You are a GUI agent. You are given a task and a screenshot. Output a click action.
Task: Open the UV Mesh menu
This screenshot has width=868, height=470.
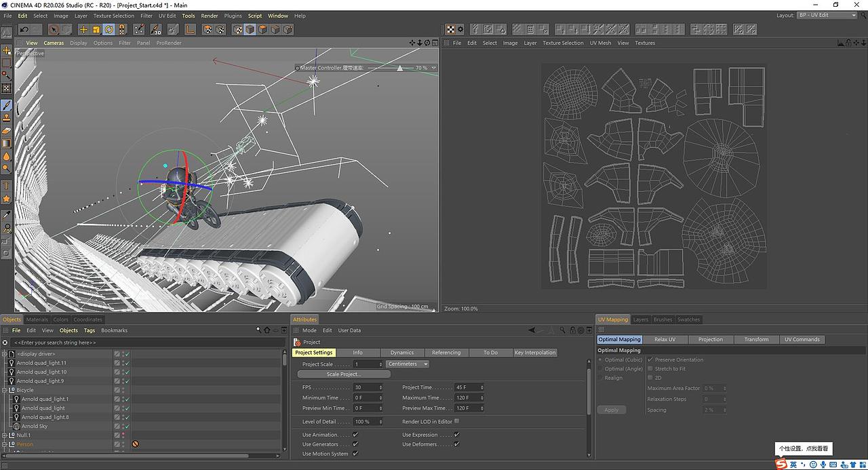click(x=600, y=43)
